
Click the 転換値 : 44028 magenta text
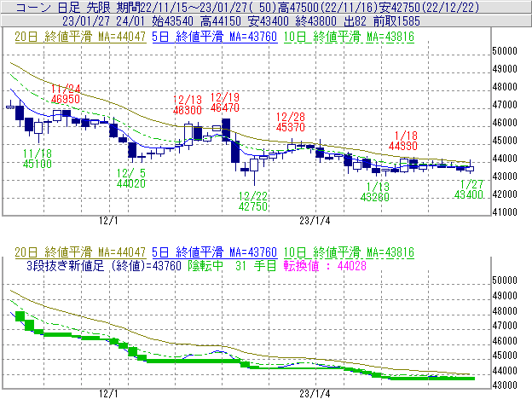click(x=325, y=265)
